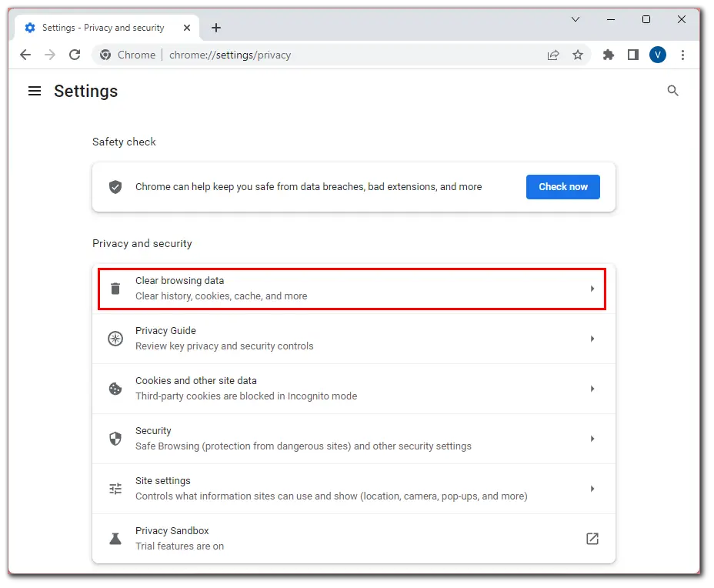
Task: Open a new tab with plus button
Action: tap(216, 28)
